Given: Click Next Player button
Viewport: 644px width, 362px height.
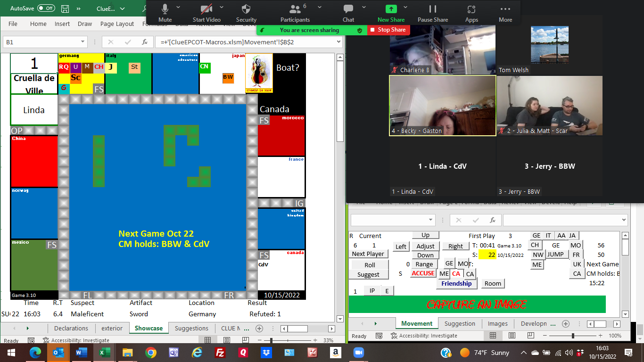Looking at the screenshot, I should point(368,254).
